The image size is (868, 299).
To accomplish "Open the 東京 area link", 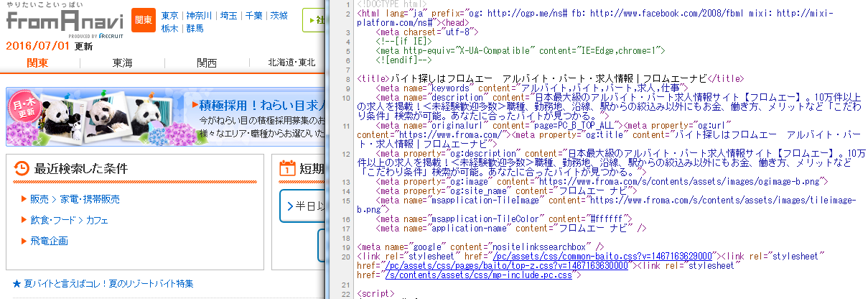I will pos(170,15).
